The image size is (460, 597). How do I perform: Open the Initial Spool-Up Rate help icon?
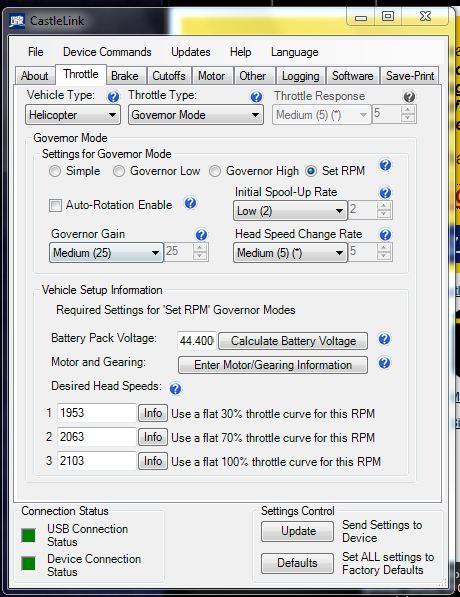[x=385, y=193]
